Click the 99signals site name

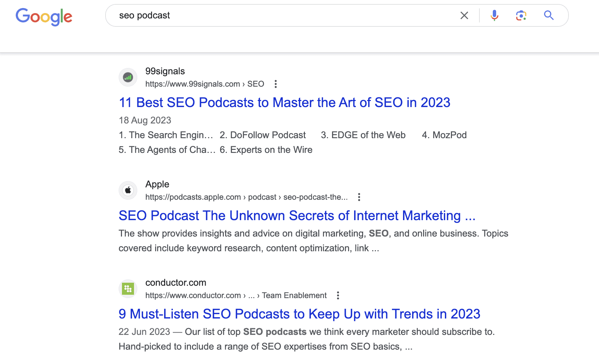pyautogui.click(x=165, y=71)
